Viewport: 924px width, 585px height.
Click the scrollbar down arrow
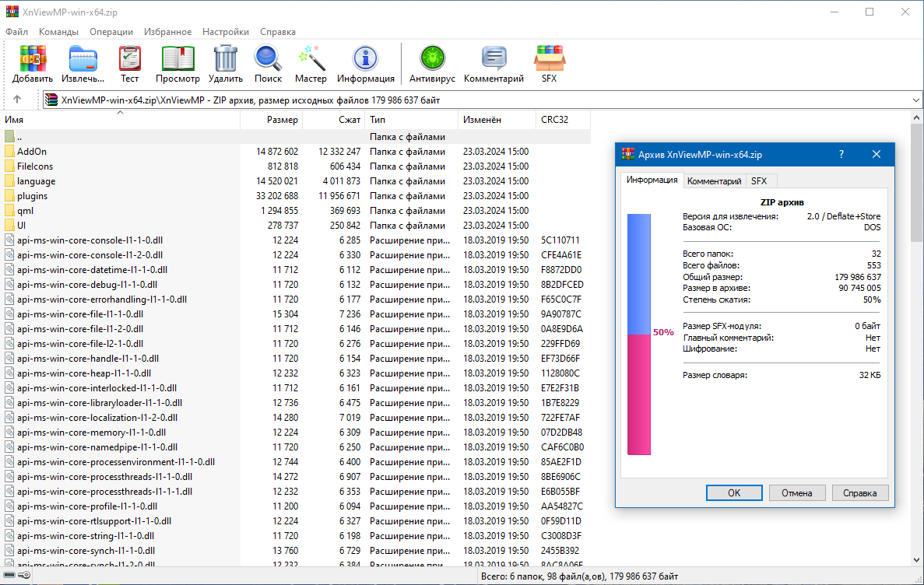click(916, 560)
